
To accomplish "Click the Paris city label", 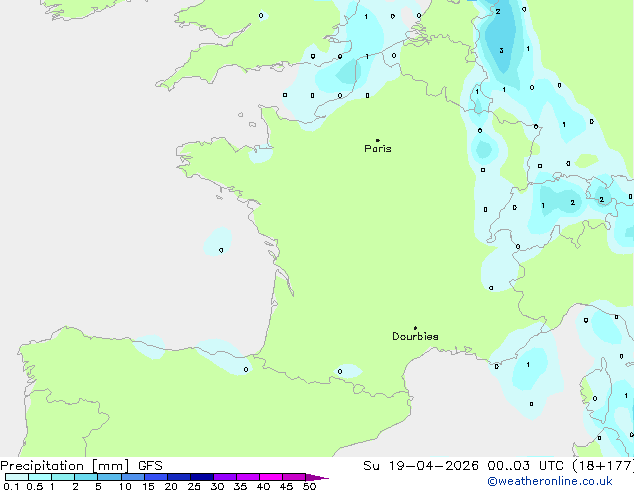I will tap(378, 149).
